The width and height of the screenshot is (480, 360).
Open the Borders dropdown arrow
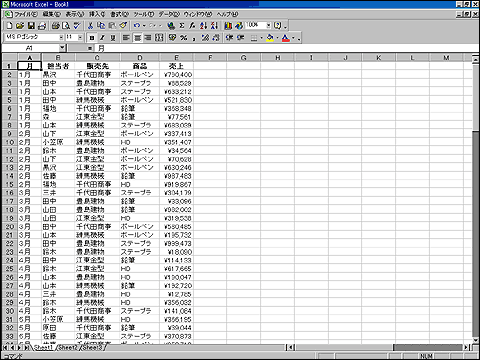coord(261,38)
